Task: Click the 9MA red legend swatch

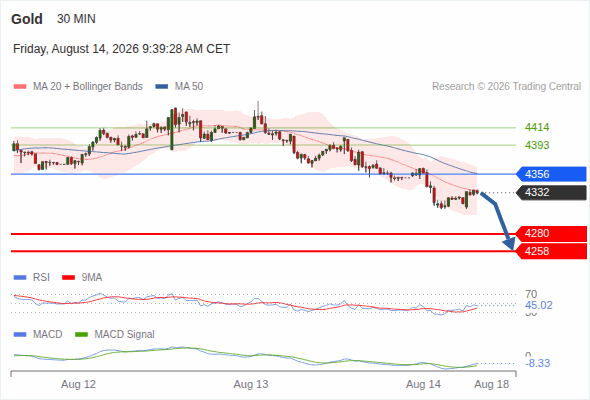Action: point(68,278)
